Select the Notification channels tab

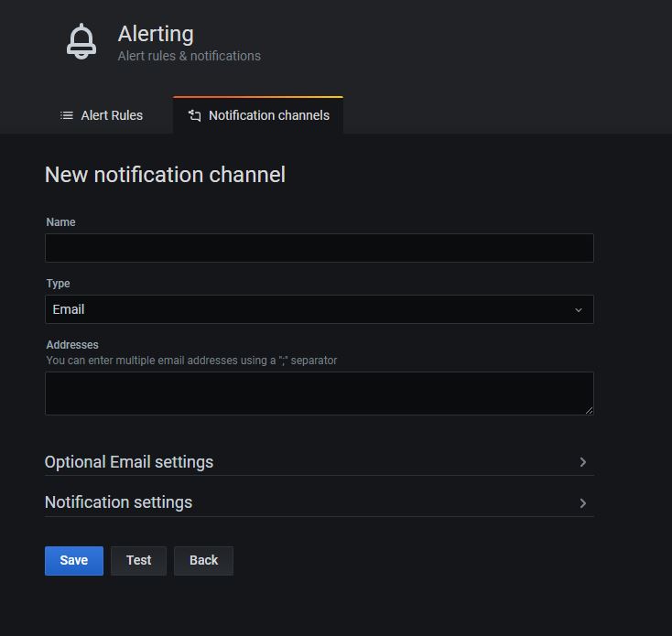click(x=258, y=115)
